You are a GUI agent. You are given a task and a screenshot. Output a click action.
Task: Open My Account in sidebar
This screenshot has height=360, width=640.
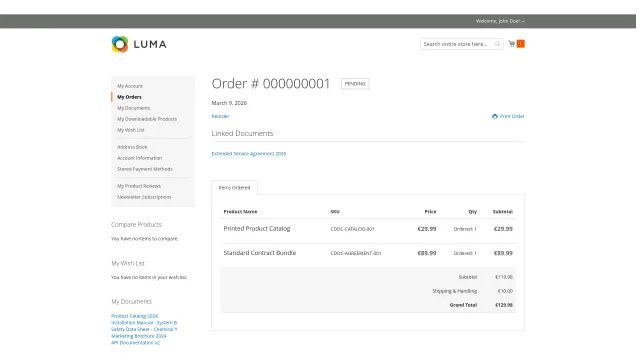click(130, 86)
